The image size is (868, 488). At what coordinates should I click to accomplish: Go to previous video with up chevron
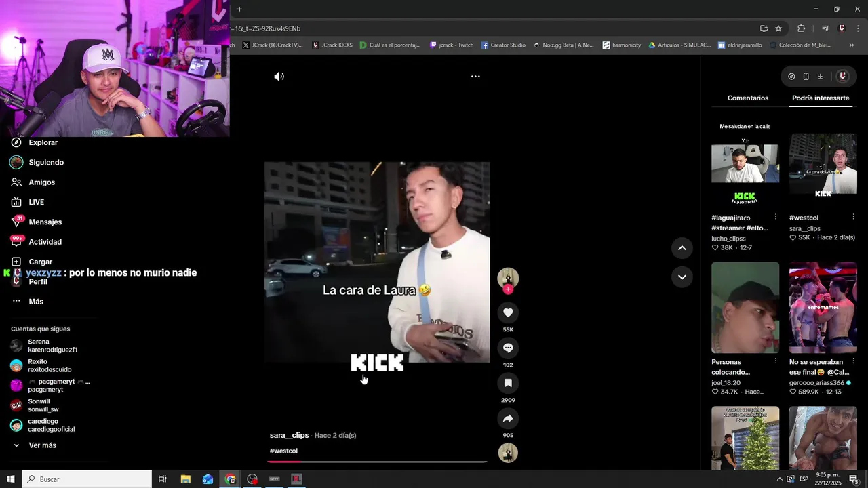point(682,248)
